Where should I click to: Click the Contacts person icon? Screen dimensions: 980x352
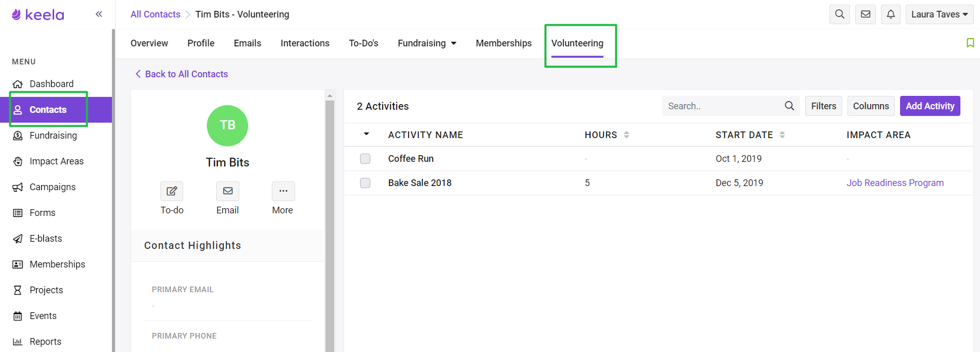tap(18, 110)
